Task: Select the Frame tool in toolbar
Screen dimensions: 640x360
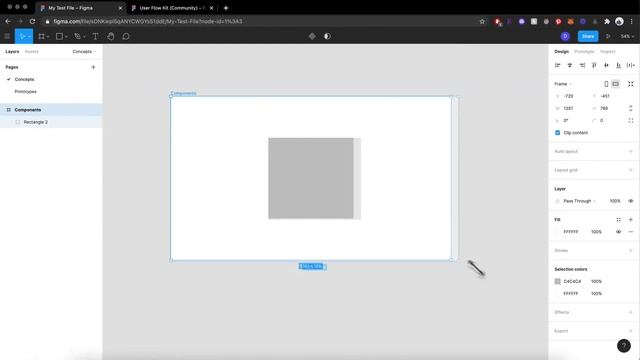Action: (41, 36)
